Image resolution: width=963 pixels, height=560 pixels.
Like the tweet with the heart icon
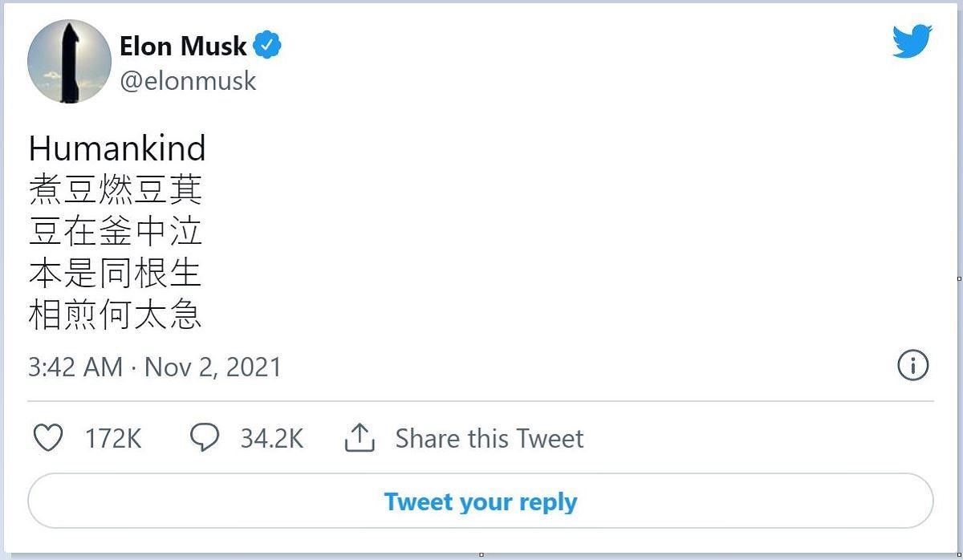[x=49, y=438]
